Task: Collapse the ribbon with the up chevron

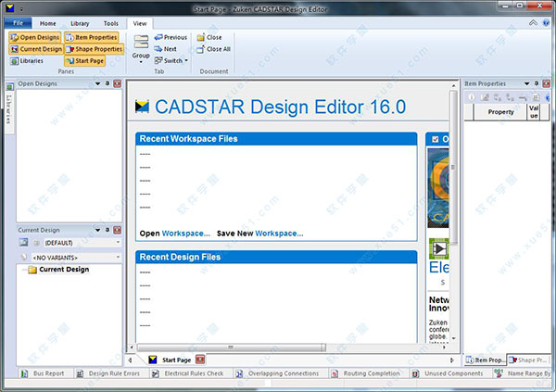Action: pos(533,22)
